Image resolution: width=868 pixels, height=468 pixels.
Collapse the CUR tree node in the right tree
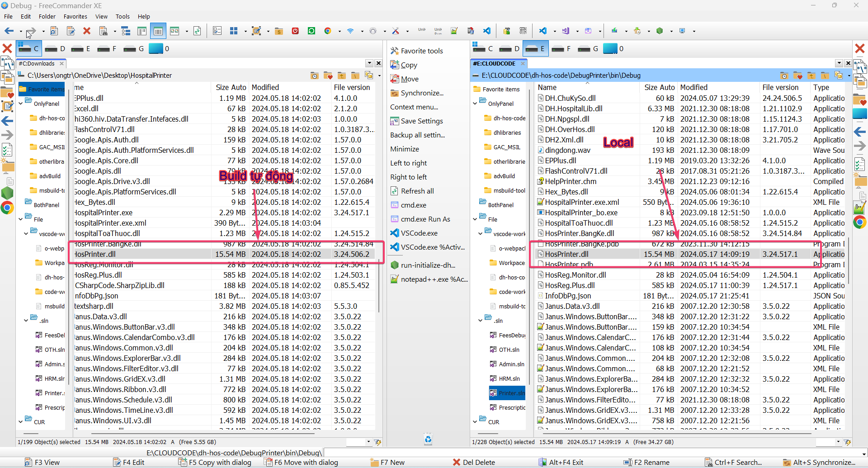[475, 422]
